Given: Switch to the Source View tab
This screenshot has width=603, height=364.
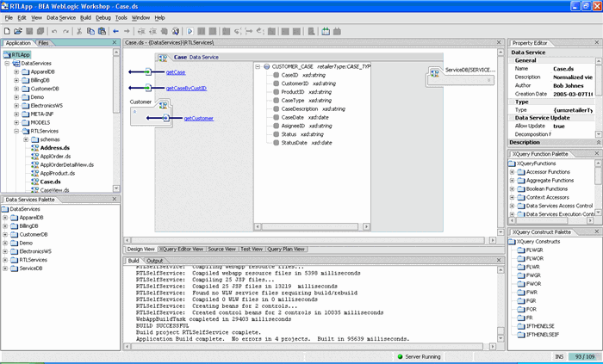Looking at the screenshot, I should pos(222,250).
